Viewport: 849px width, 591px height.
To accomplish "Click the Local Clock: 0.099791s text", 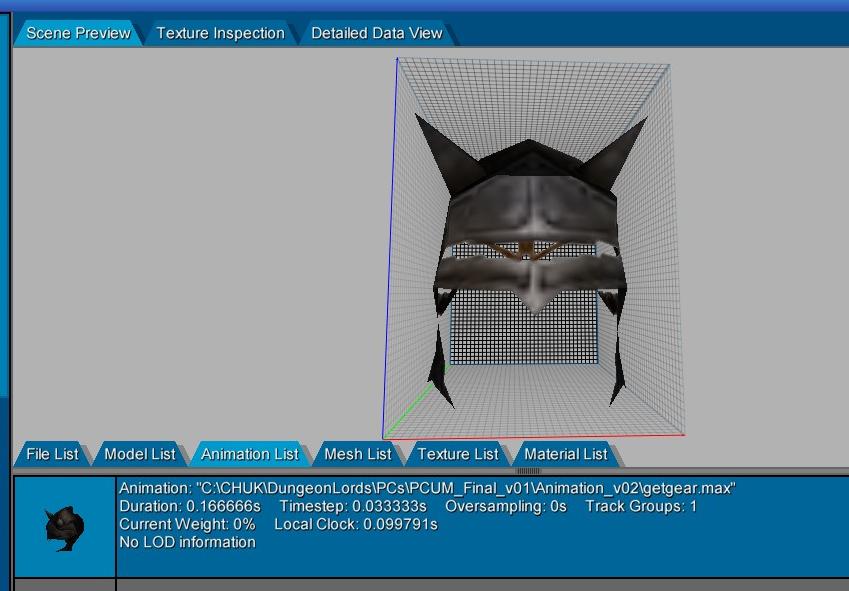I will pos(356,524).
